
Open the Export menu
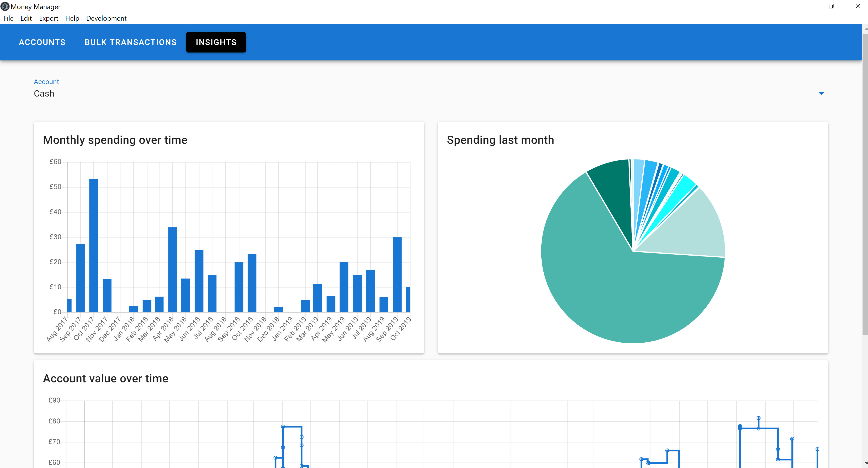49,18
